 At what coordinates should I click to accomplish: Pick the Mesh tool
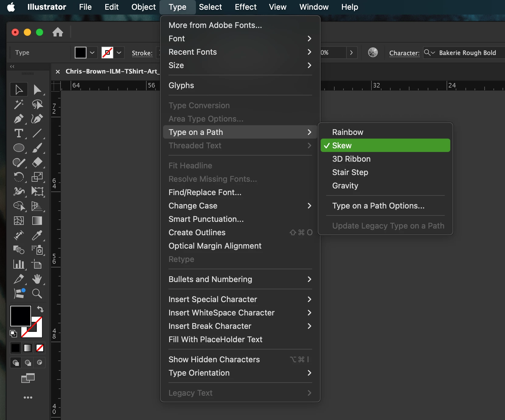pyautogui.click(x=19, y=221)
